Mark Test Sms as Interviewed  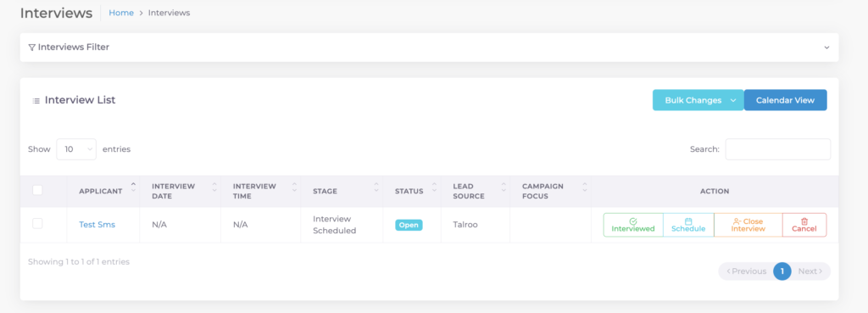click(633, 225)
